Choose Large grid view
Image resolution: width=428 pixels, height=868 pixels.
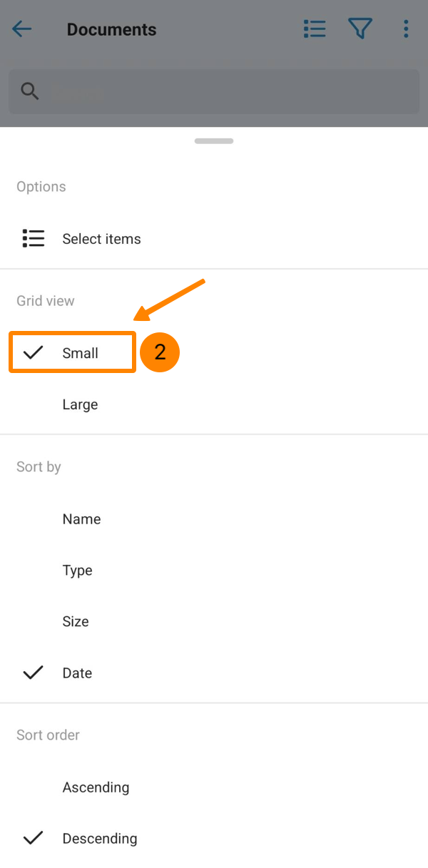point(80,404)
